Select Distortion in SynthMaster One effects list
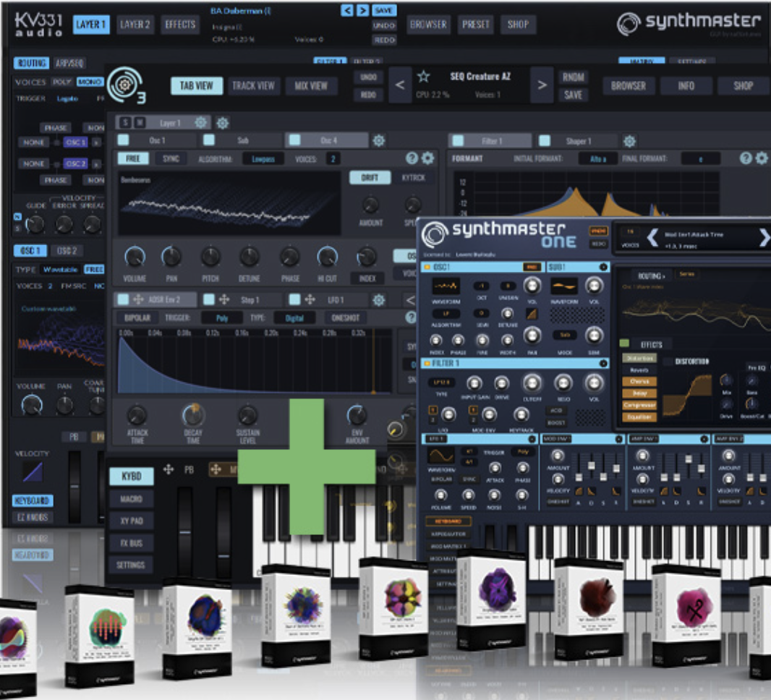This screenshot has width=771, height=700. click(x=639, y=358)
